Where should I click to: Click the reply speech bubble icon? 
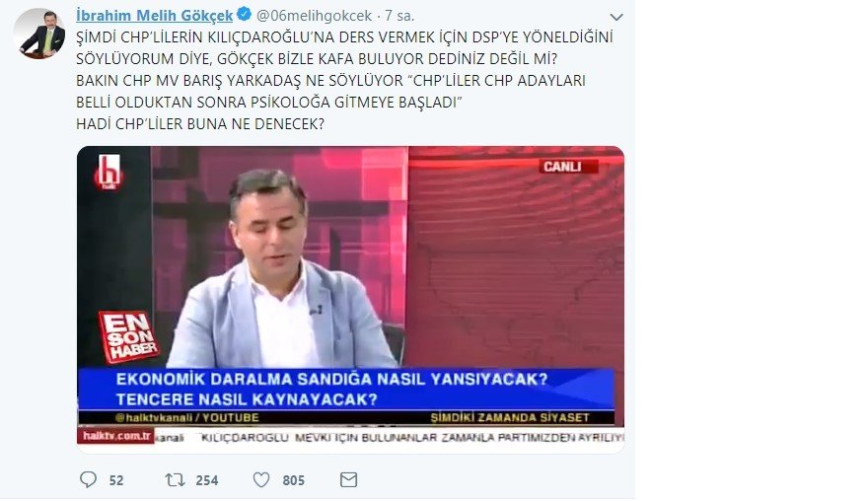tap(88, 479)
